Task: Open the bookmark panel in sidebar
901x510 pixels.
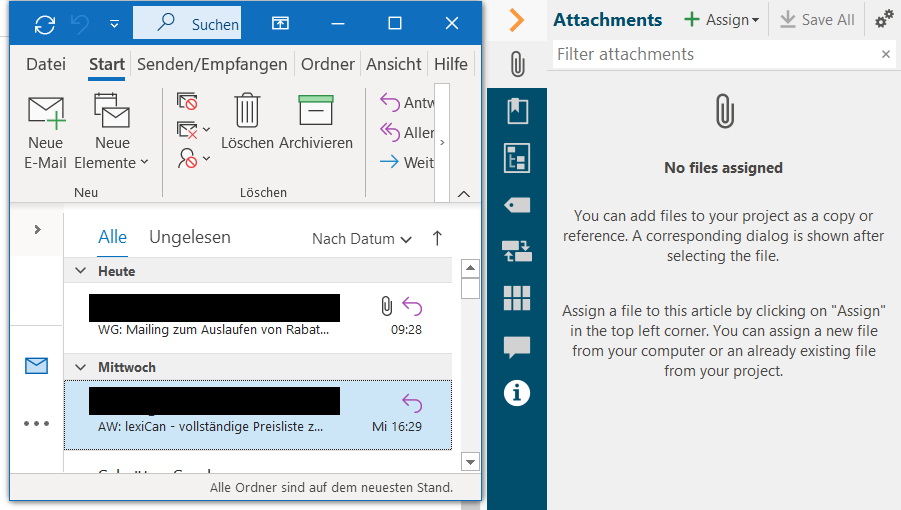Action: [516, 111]
